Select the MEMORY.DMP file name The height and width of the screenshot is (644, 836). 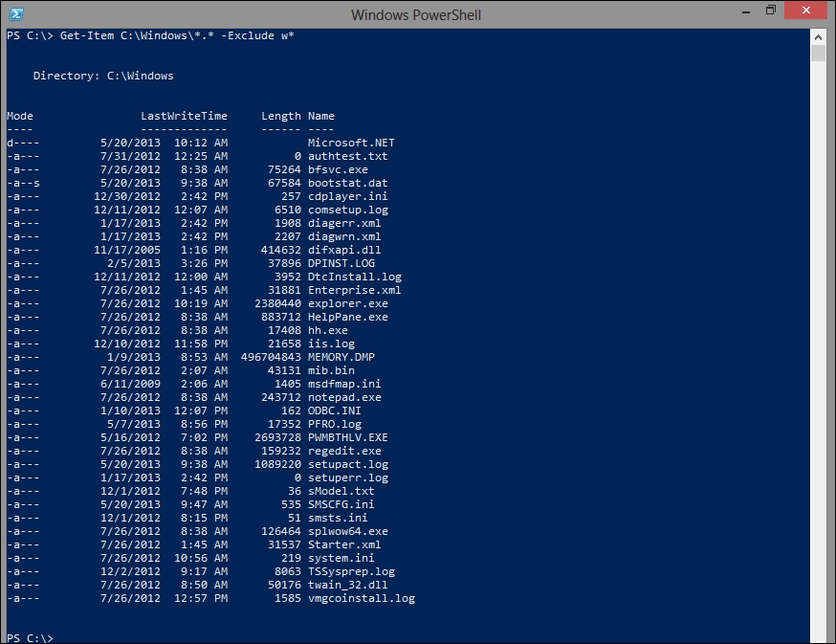[341, 357]
